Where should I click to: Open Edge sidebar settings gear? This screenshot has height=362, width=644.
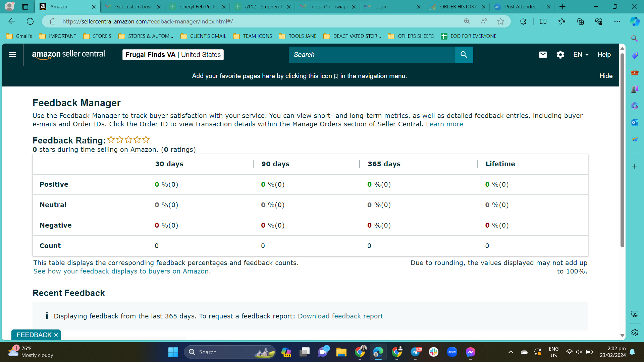click(x=635, y=333)
